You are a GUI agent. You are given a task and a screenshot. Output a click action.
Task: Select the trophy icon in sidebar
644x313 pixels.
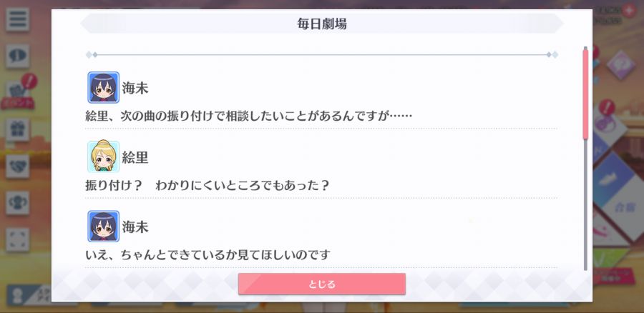click(17, 203)
